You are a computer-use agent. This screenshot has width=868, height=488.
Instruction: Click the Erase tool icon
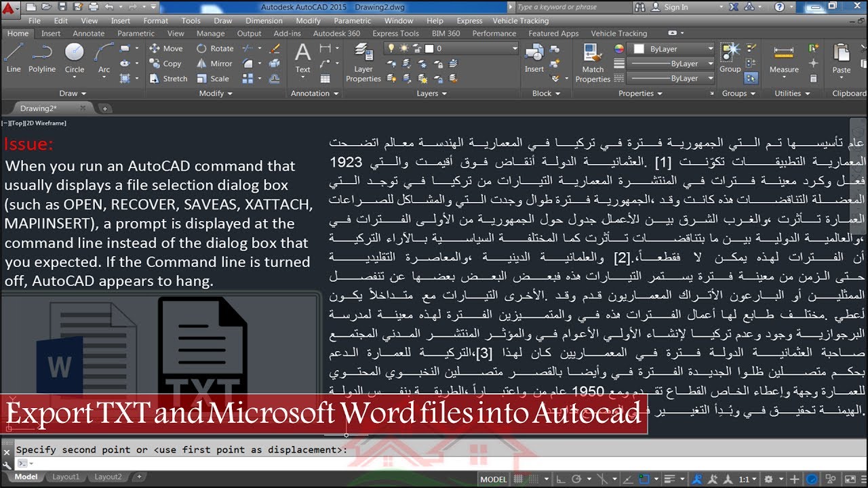point(275,49)
